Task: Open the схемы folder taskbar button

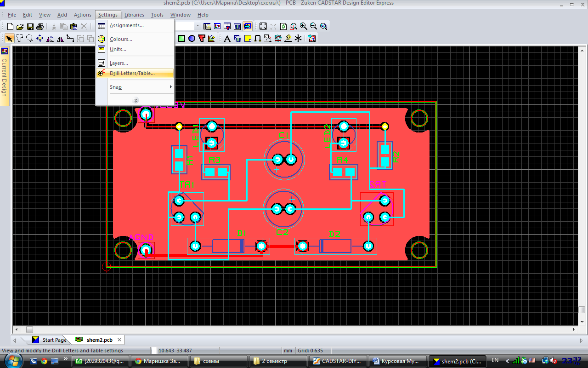Action: 218,361
